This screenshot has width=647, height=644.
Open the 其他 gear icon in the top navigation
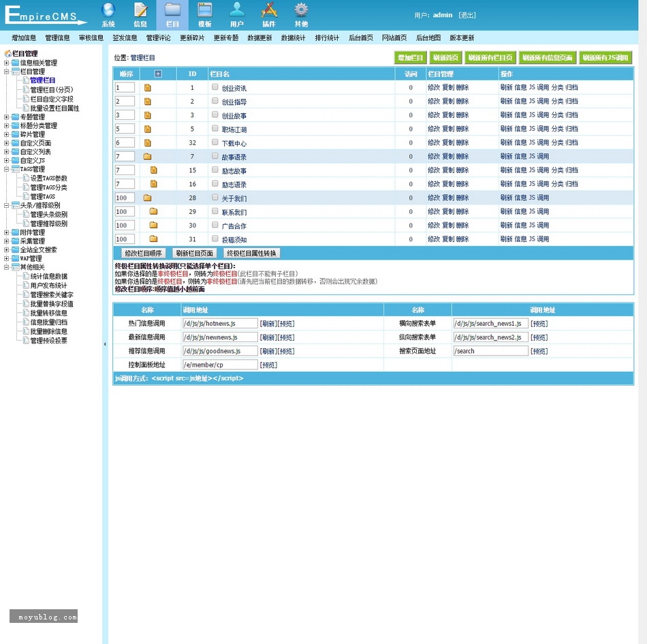click(x=301, y=10)
